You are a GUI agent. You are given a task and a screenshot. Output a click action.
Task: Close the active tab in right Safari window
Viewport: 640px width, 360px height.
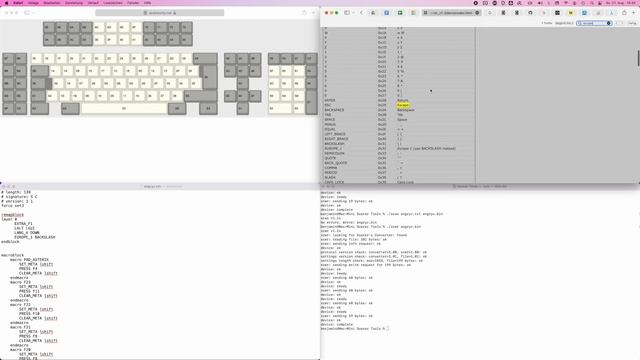pyautogui.click(x=477, y=13)
